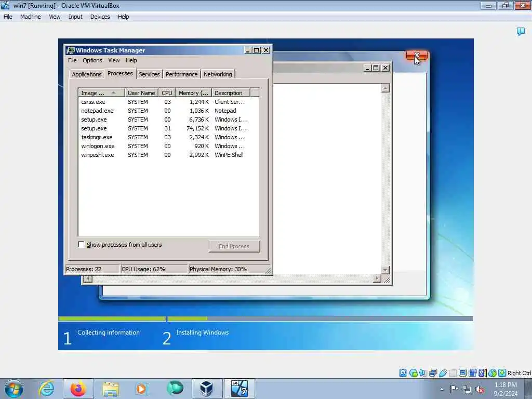The image size is (532, 399).
Task: Toggle Show processes from all users checkbox
Action: click(81, 244)
